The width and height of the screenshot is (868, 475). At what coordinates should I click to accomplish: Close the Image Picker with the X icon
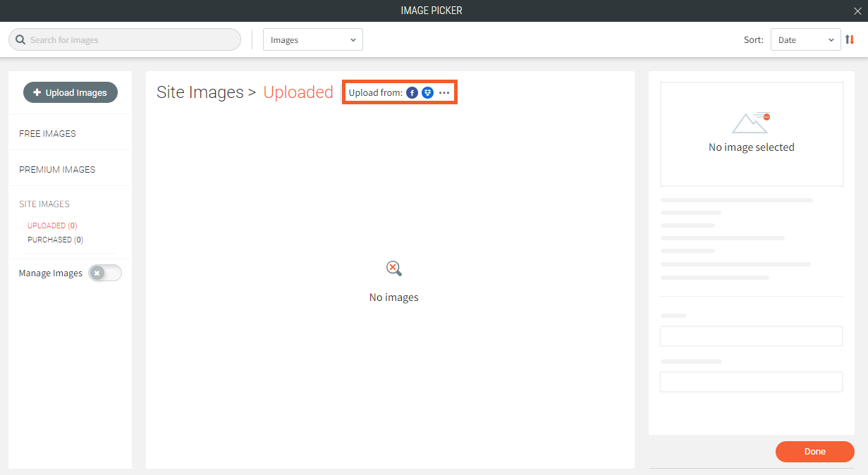(x=857, y=11)
